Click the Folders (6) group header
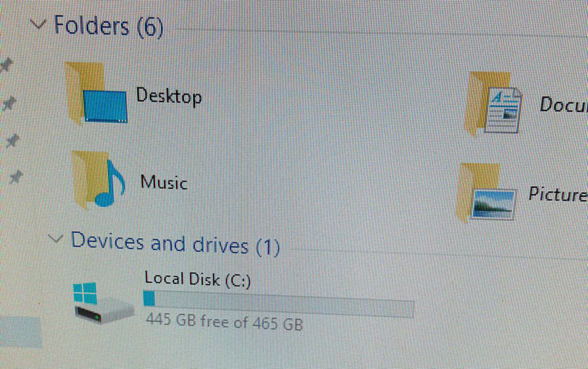This screenshot has height=369, width=588. pos(109,26)
